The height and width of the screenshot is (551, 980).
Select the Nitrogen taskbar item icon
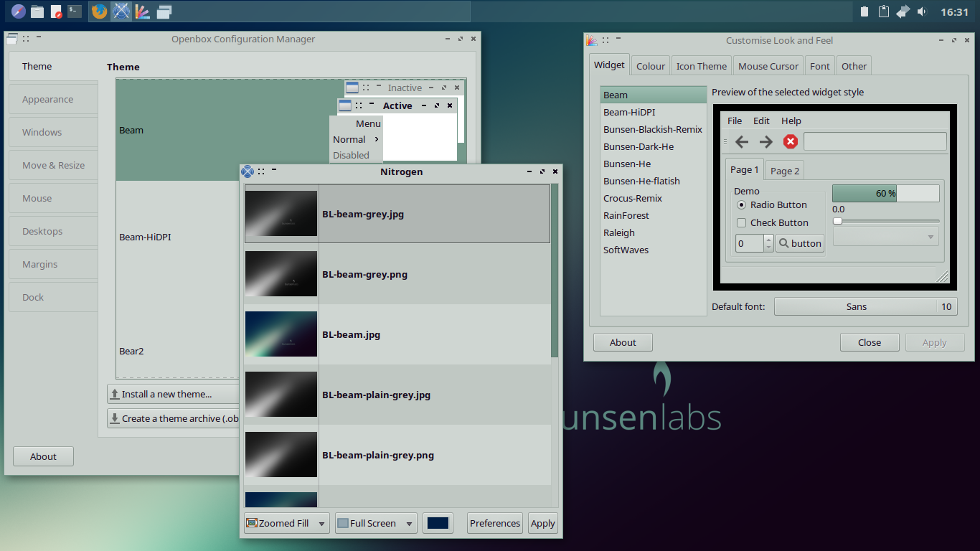click(x=121, y=11)
